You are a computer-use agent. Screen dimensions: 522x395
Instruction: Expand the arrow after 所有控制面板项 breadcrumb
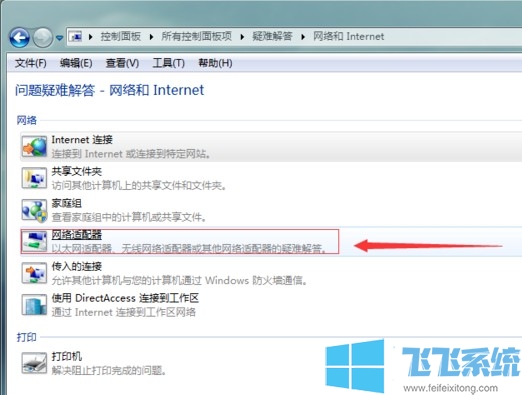242,36
